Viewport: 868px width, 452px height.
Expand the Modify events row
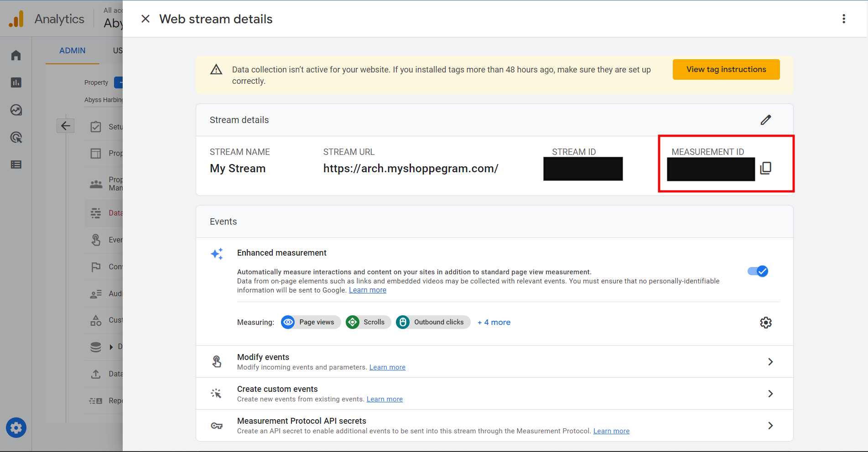point(494,362)
